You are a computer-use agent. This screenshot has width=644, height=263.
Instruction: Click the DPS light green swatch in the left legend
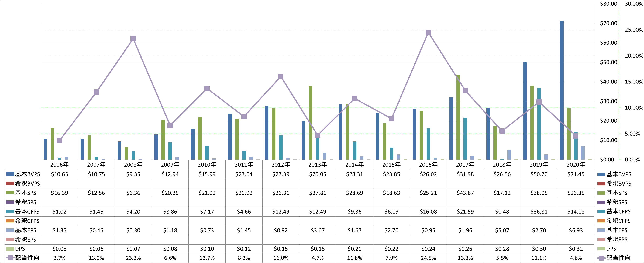click(10, 249)
